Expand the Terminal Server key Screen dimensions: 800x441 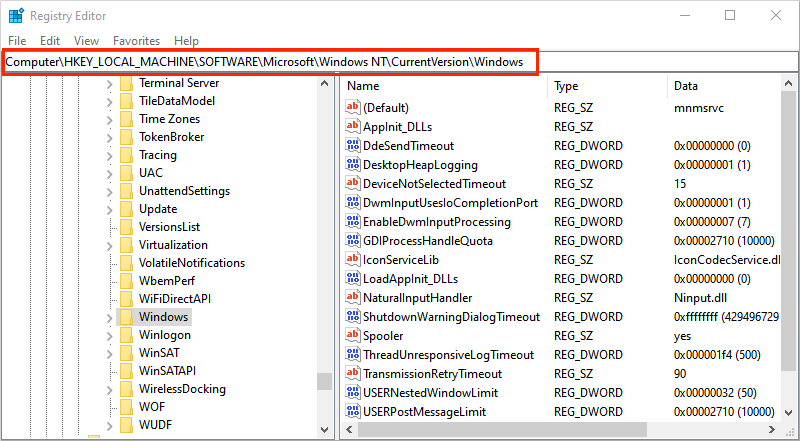(x=109, y=84)
